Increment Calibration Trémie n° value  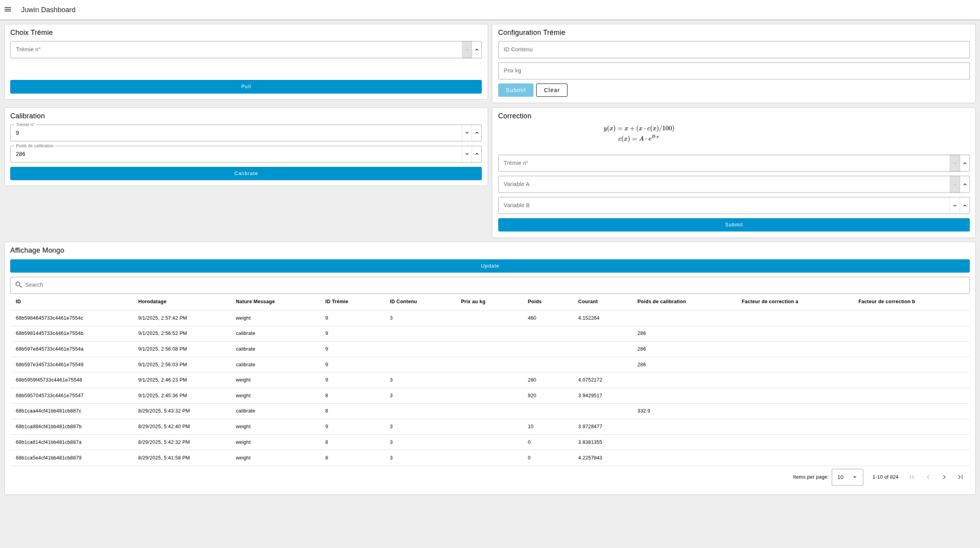coord(477,133)
